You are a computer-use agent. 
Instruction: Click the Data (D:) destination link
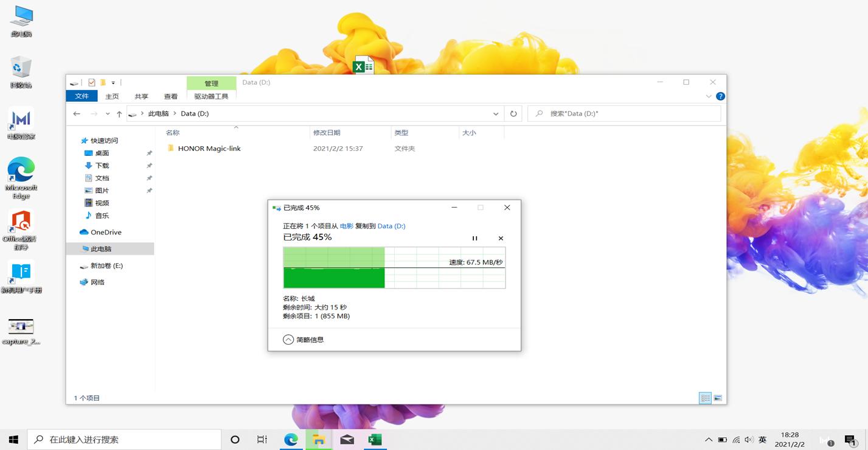tap(391, 226)
